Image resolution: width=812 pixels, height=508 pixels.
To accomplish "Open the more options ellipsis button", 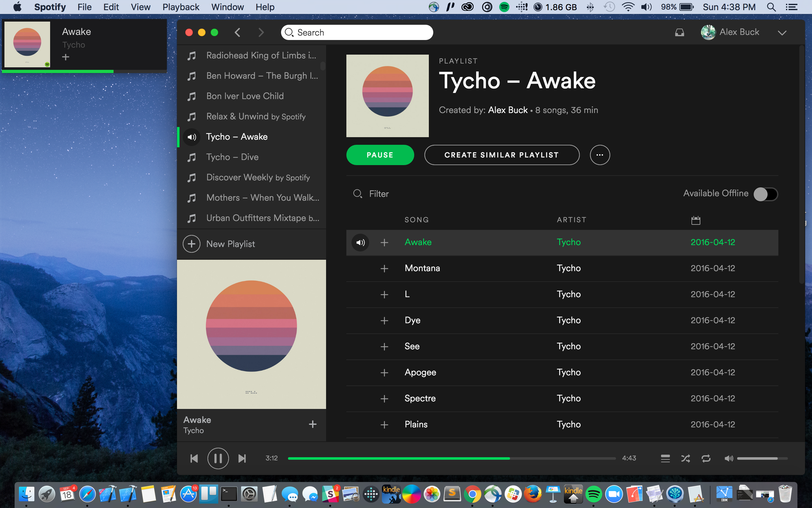I will click(x=600, y=155).
